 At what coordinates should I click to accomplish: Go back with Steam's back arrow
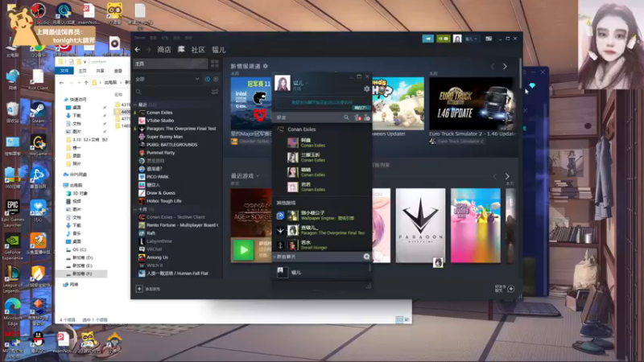click(137, 50)
